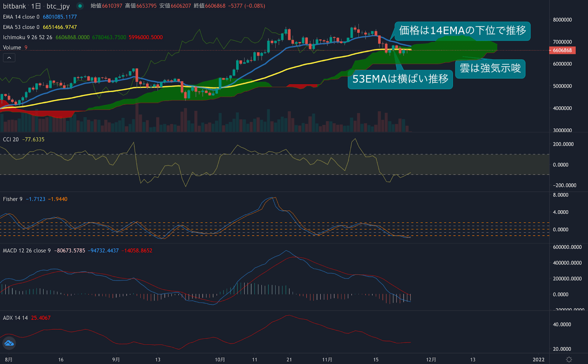The image size is (588, 364).
Task: Open the 1日 timeframe selector
Action: 37,6
